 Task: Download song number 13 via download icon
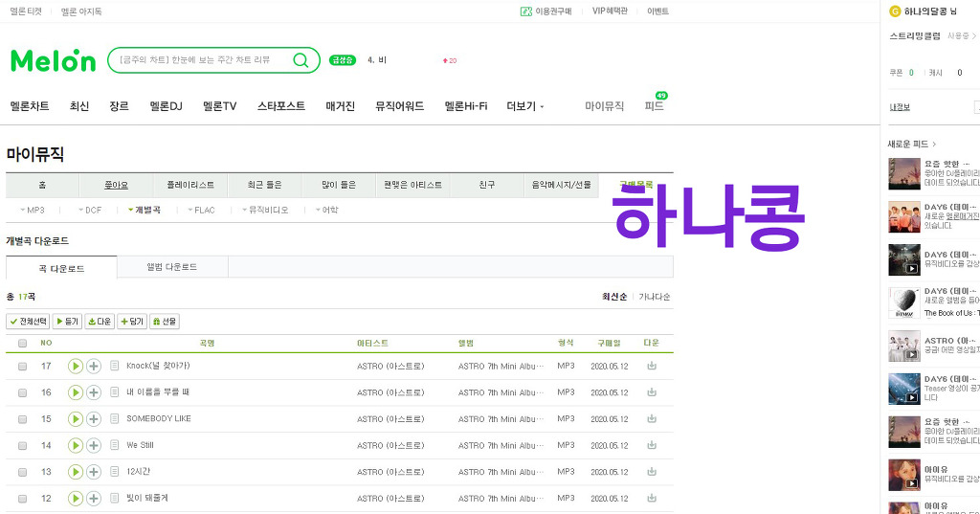pos(652,472)
